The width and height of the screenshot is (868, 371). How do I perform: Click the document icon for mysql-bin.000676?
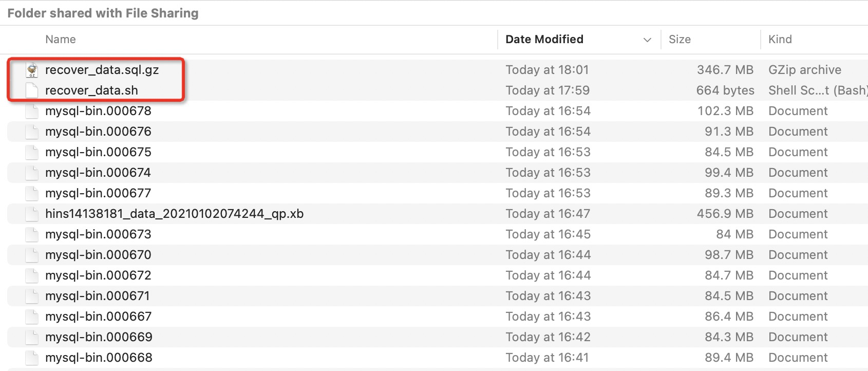31,132
